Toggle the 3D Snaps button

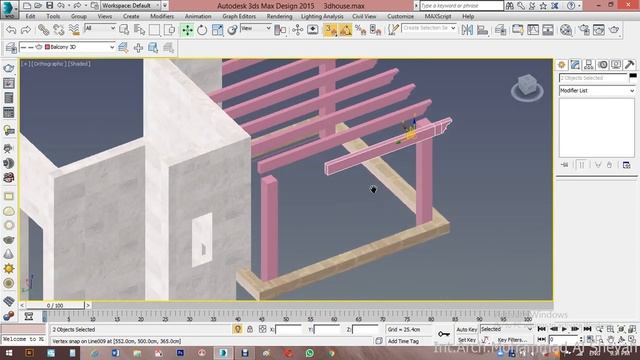(x=330, y=30)
